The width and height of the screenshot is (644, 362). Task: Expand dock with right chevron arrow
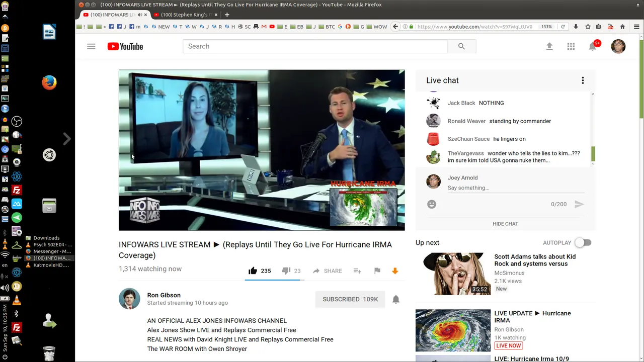pos(67,138)
